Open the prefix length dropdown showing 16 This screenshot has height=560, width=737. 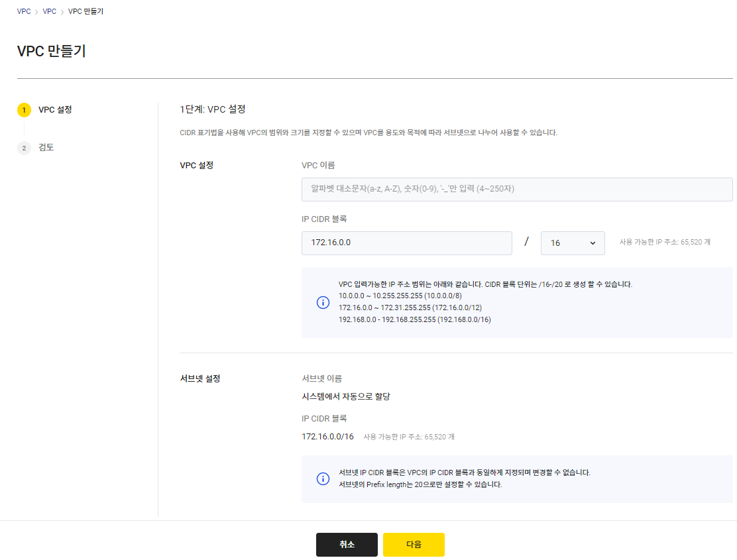573,243
